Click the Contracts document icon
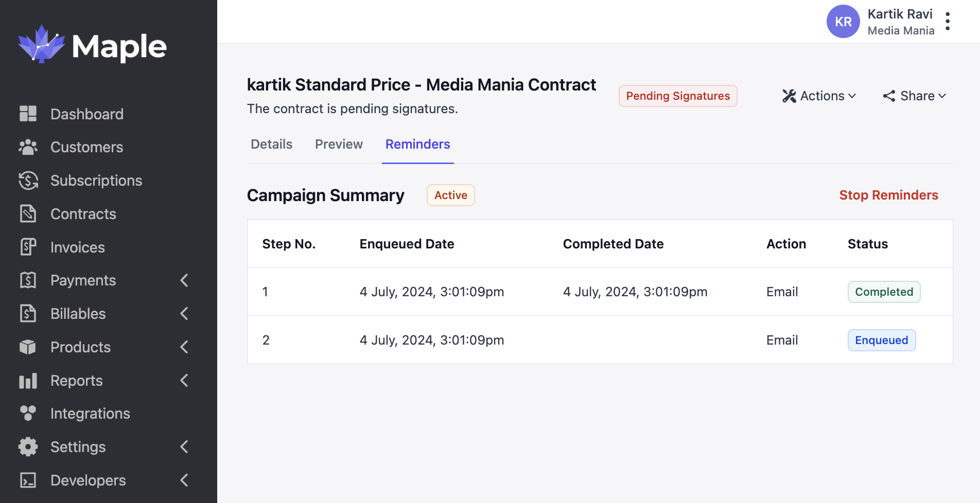This screenshot has width=980, height=503. click(x=28, y=214)
